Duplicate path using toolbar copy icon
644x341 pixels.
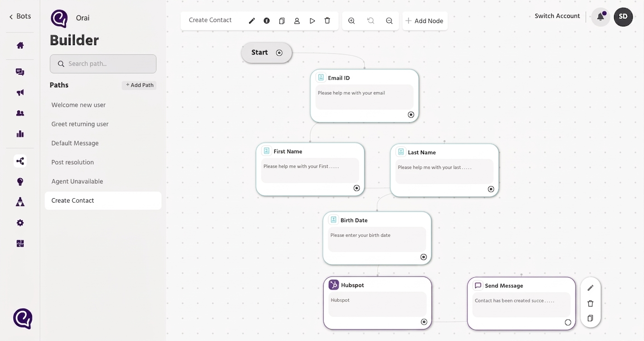click(282, 21)
